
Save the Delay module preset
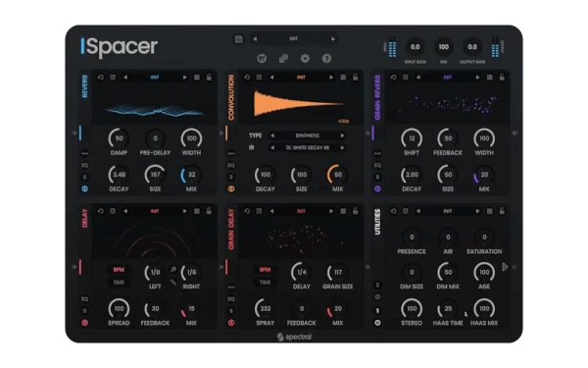[113, 211]
